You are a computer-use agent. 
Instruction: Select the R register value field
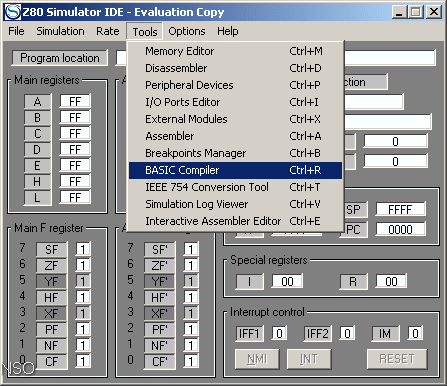pyautogui.click(x=391, y=282)
